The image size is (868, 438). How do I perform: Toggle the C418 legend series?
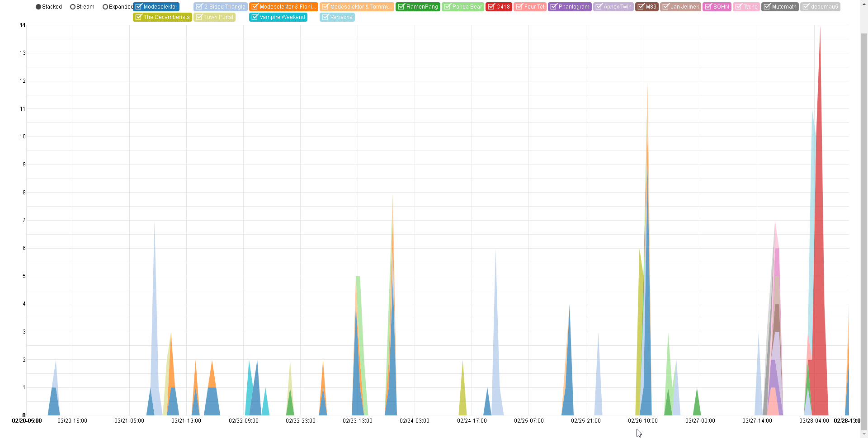[x=499, y=7]
